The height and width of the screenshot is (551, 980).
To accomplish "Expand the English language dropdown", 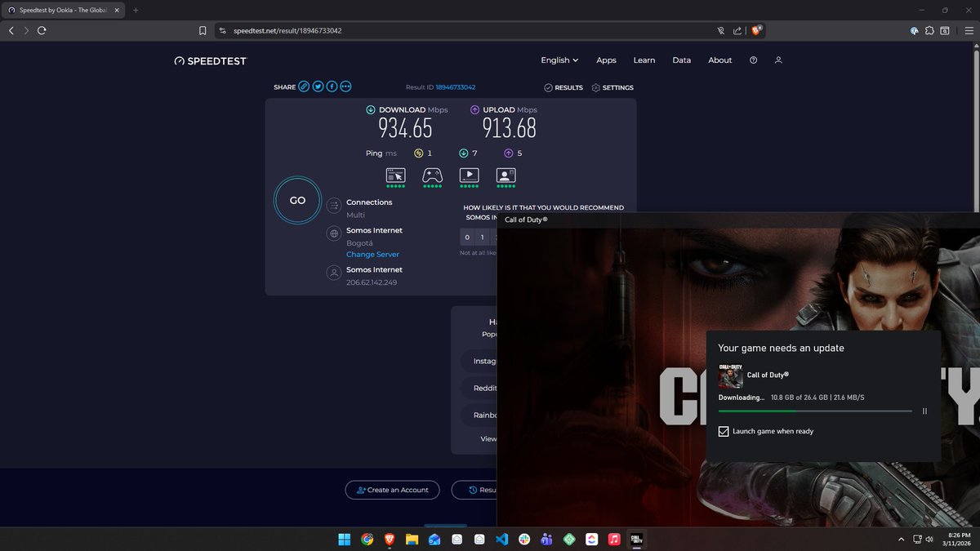I will coord(559,60).
